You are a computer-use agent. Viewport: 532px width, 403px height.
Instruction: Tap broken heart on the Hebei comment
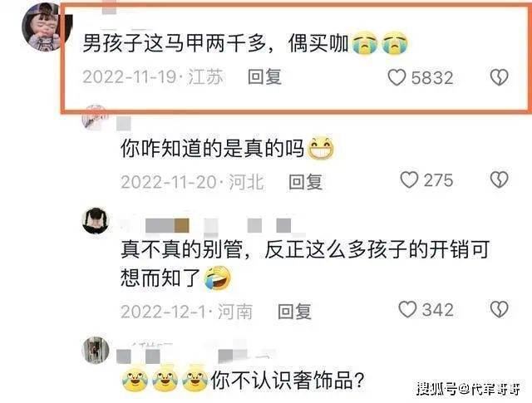pos(499,179)
